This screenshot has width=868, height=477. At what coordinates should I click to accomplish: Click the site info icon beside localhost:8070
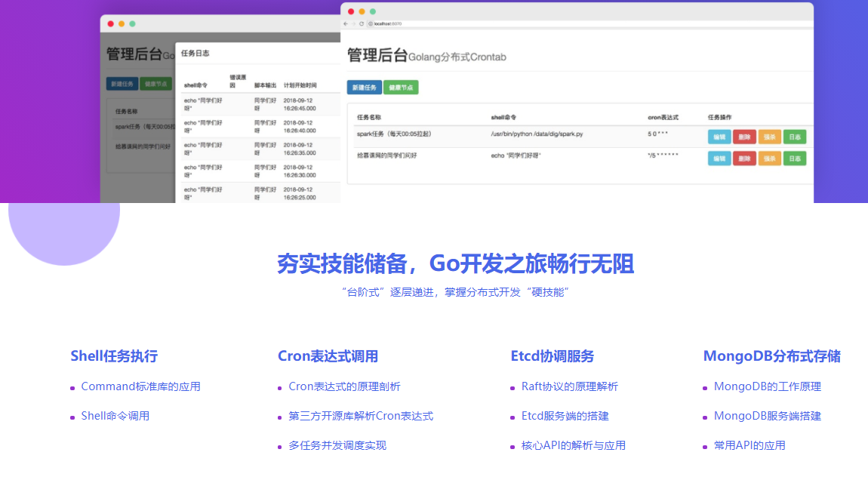click(370, 24)
